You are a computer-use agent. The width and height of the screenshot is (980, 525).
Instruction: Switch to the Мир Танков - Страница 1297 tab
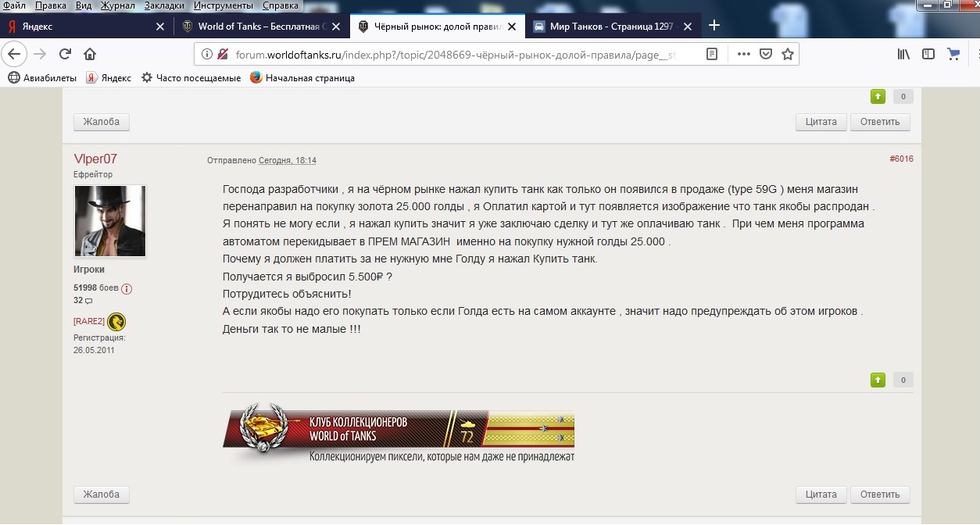613,26
